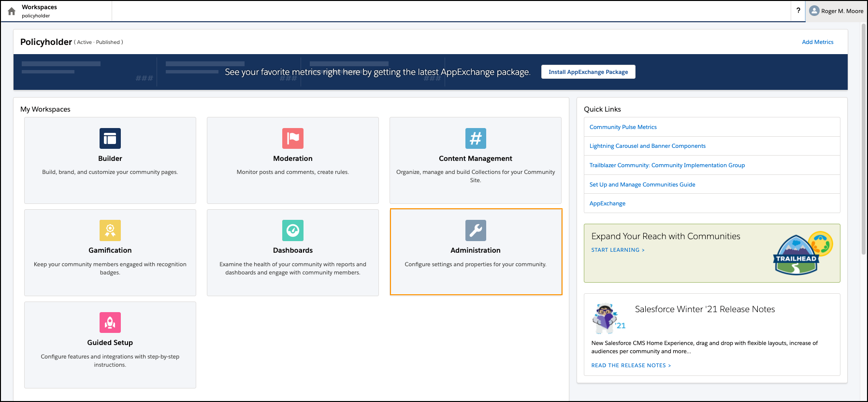Open the Builder workspace icon
Viewport: 868px width, 402px height.
click(x=110, y=138)
